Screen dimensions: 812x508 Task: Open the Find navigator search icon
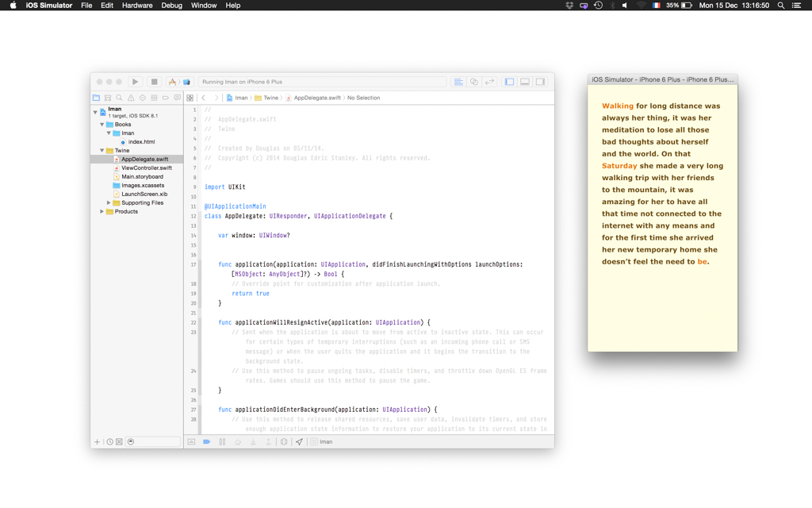click(x=120, y=98)
